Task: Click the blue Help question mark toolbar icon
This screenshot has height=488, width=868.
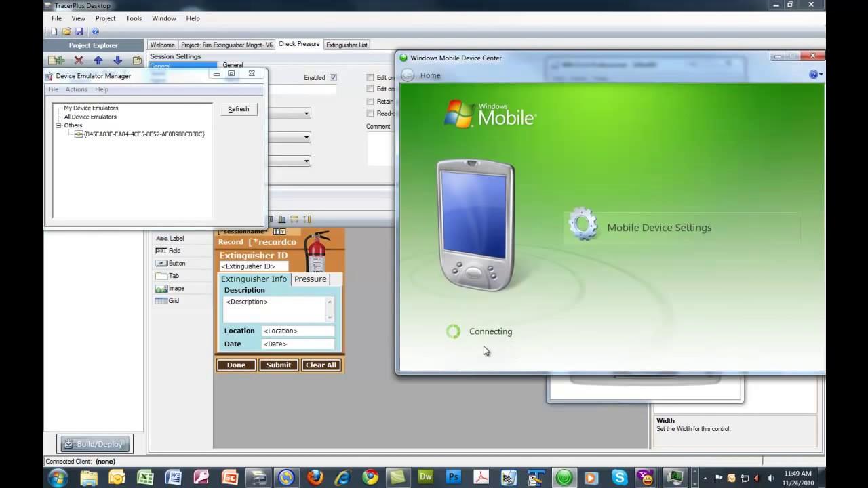Action: click(x=95, y=31)
